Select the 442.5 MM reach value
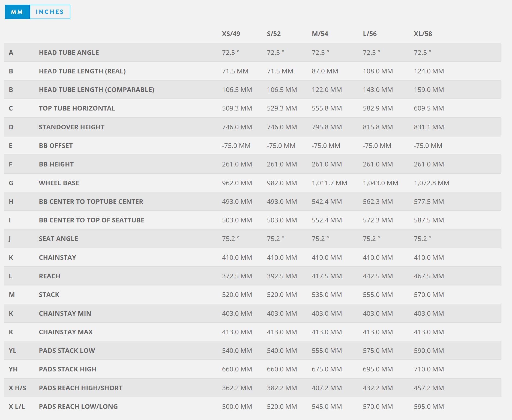512x420 pixels. click(378, 276)
